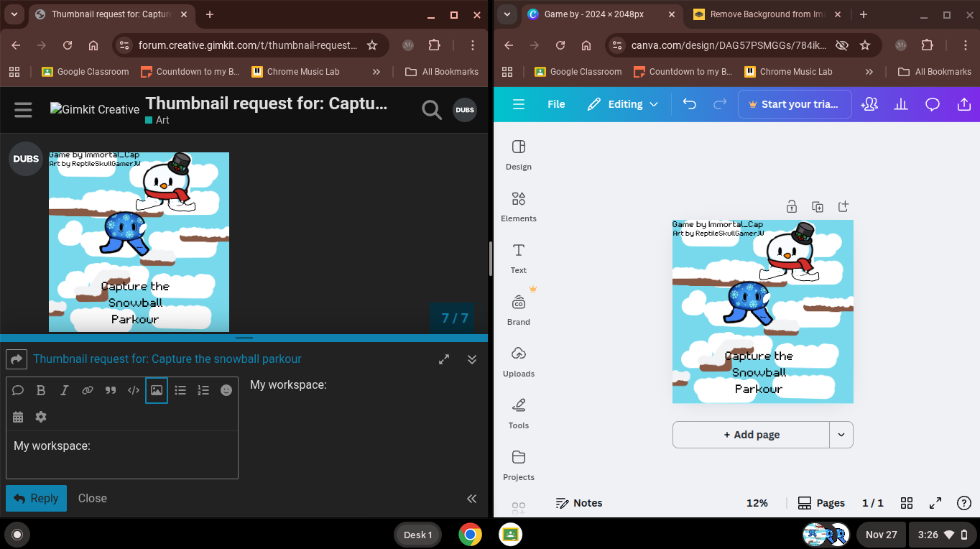Open the Uploads panel in Canva
Screen dimensions: 980x549
pyautogui.click(x=518, y=361)
